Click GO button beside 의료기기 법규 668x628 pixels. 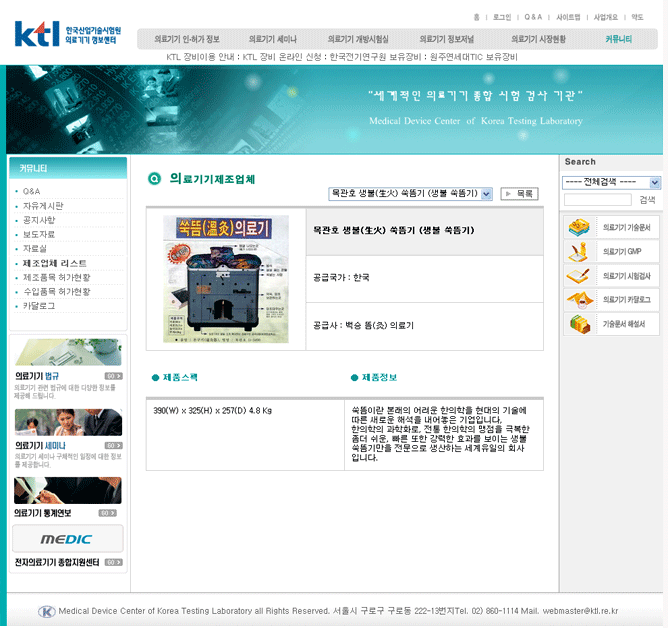tap(113, 376)
